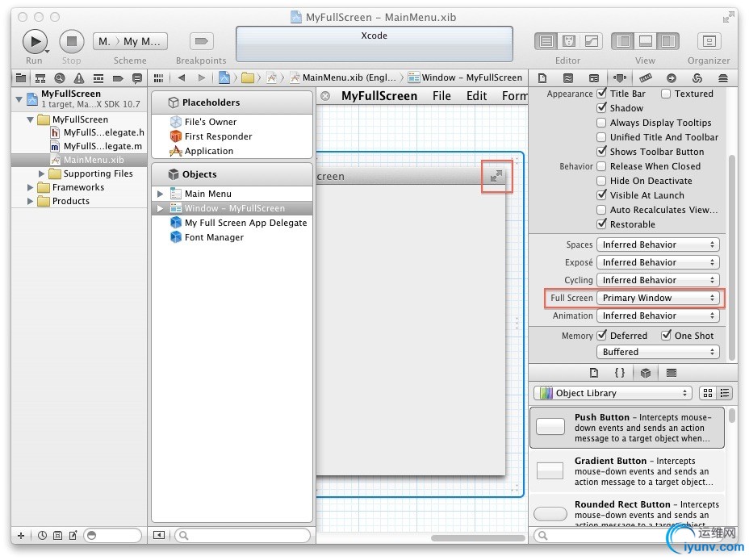The height and width of the screenshot is (560, 749).
Task: Switch the library to icon view
Action: [x=708, y=393]
